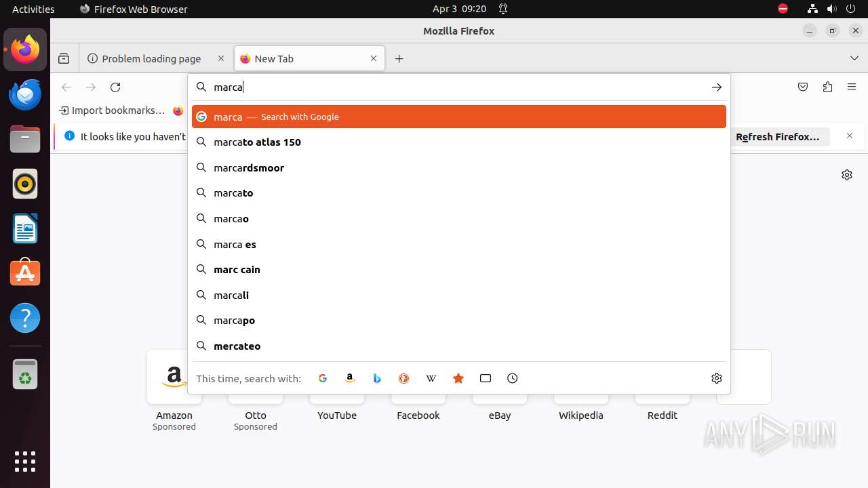List all tabs dropdown arrow

point(854,59)
